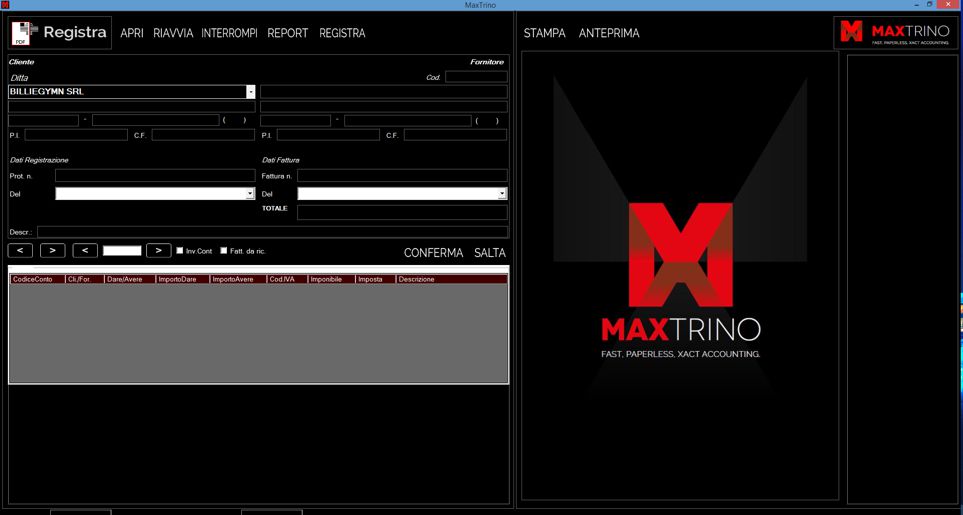
Task: Minimize the MaxTrino window
Action: click(x=914, y=5)
